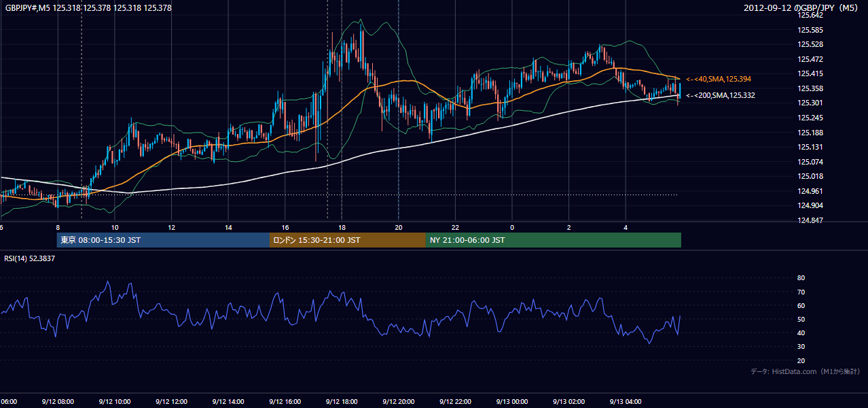Click the RSI(14) 52.3837 indicator label
The width and height of the screenshot is (868, 408).
30,258
